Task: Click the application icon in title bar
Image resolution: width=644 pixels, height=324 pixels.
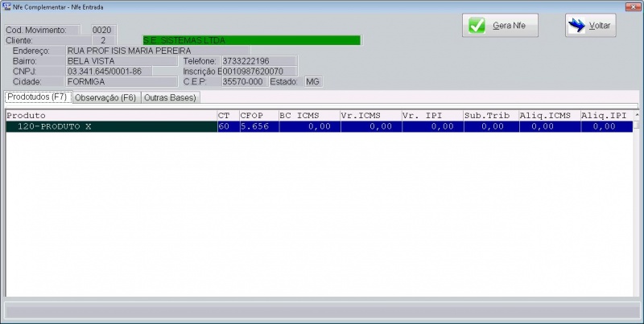Action: (6, 5)
